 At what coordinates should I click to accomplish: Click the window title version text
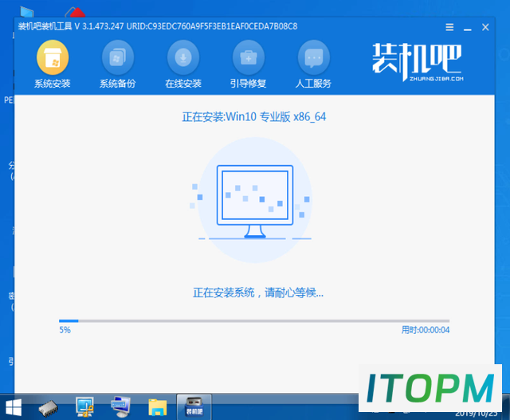click(158, 26)
